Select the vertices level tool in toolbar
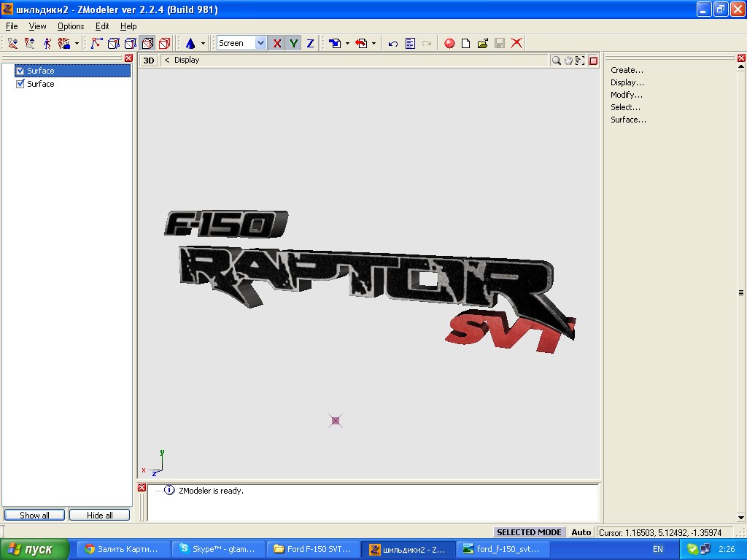The image size is (747, 560). (x=13, y=43)
